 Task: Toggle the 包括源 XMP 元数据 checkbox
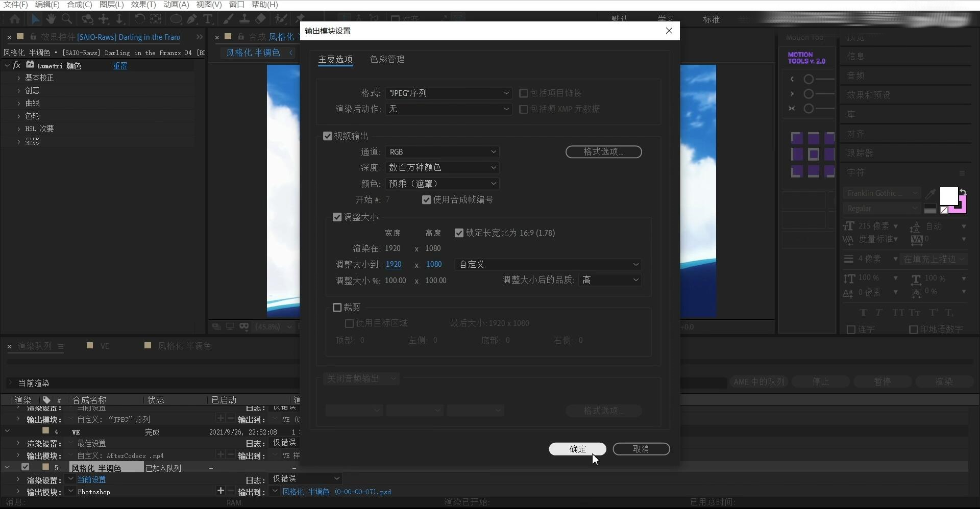pos(523,109)
